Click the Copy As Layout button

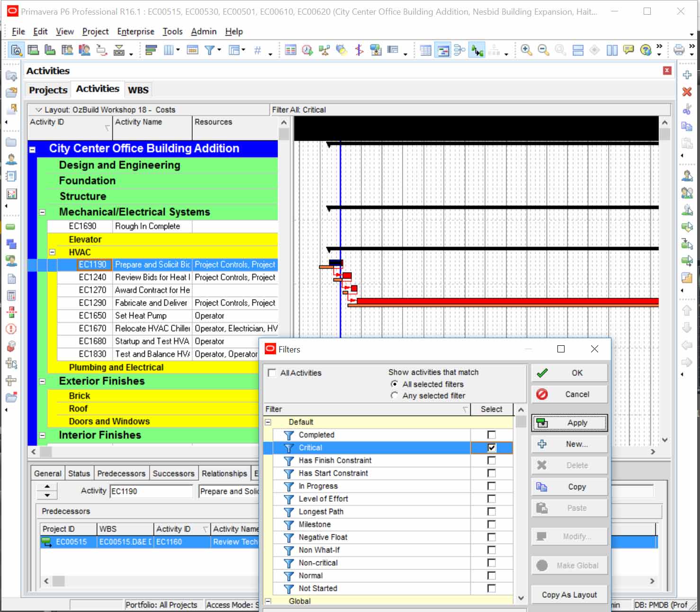[x=569, y=595]
